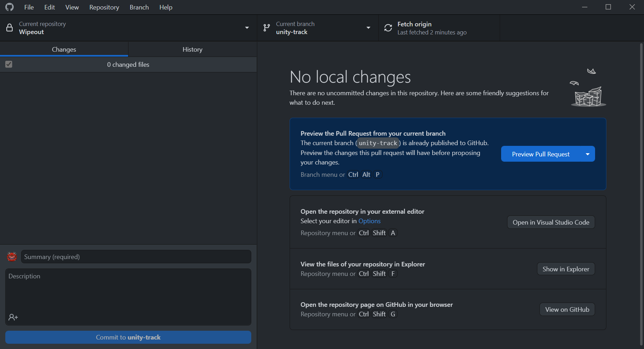Click the Fetch origin sync icon
644x349 pixels.
coord(388,27)
